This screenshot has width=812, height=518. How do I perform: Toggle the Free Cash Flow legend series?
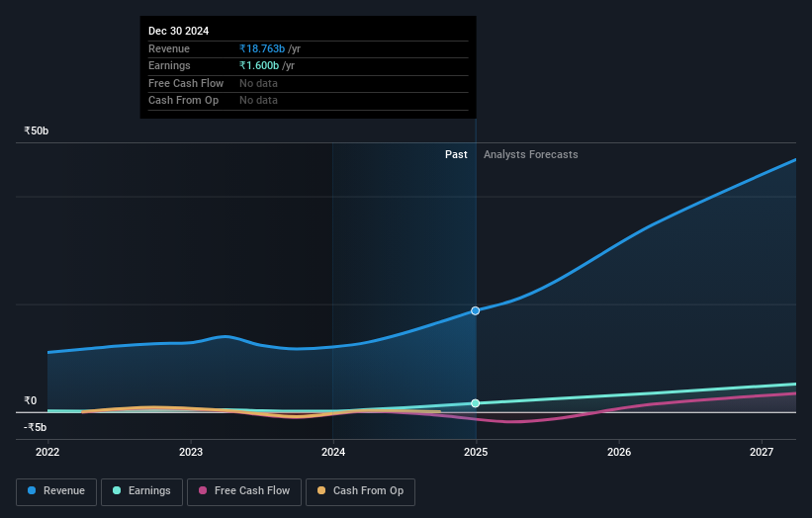[244, 491]
